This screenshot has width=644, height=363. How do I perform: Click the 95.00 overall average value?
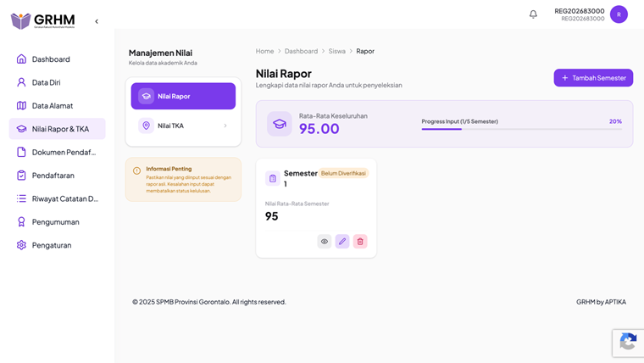pyautogui.click(x=319, y=129)
